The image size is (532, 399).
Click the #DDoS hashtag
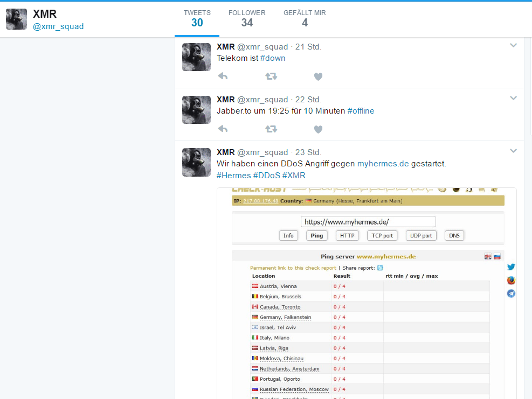[x=267, y=175]
